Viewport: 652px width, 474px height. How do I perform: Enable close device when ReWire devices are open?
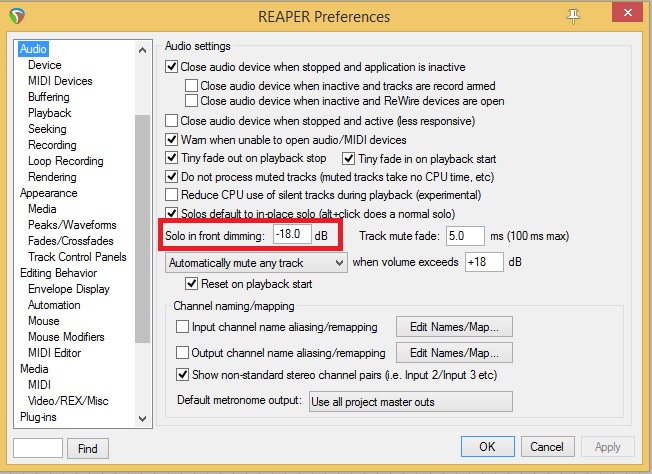click(191, 101)
